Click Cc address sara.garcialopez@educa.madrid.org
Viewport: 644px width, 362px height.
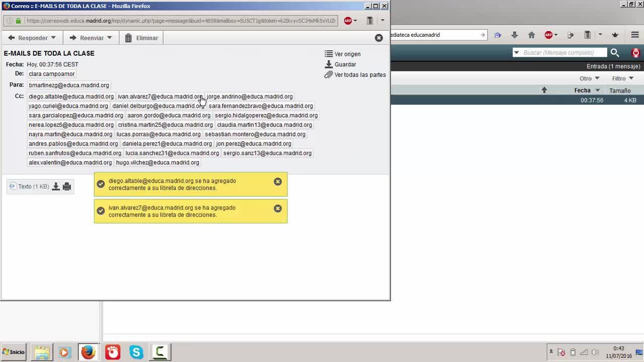click(76, 116)
